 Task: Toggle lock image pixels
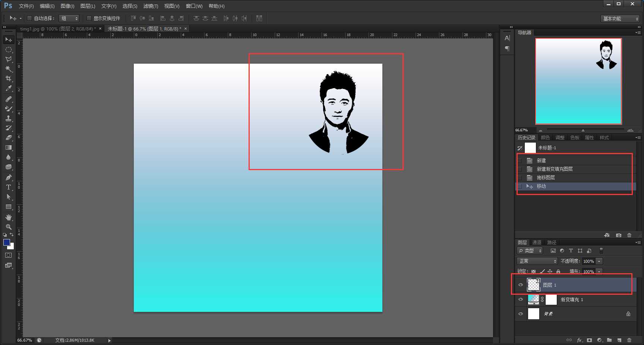(x=542, y=271)
